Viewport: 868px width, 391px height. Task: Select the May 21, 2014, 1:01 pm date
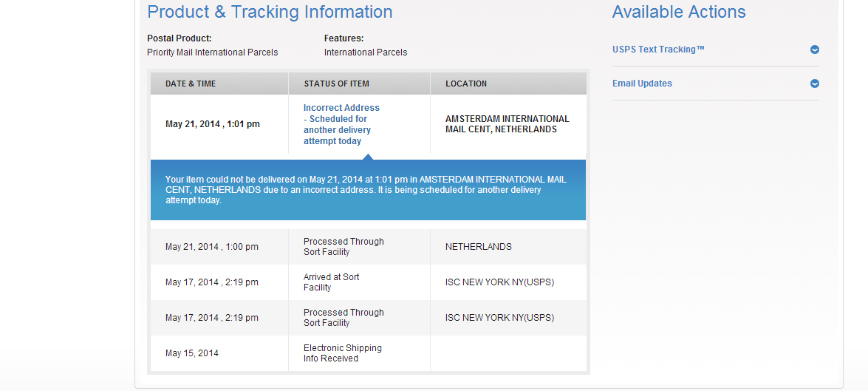pyautogui.click(x=213, y=124)
